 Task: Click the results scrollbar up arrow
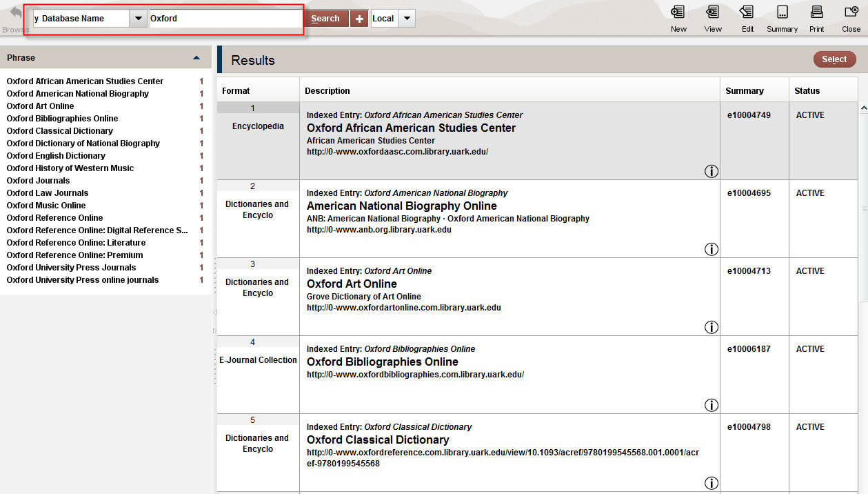point(863,108)
